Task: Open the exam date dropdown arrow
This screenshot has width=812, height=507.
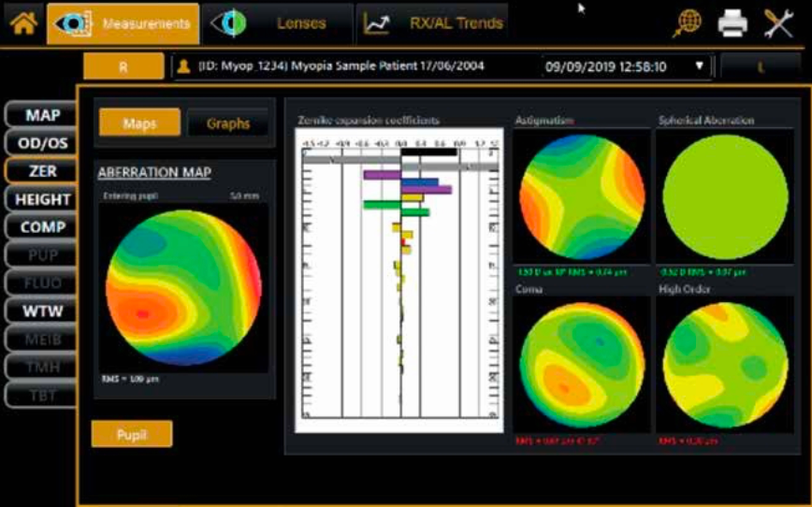Action: pos(699,65)
